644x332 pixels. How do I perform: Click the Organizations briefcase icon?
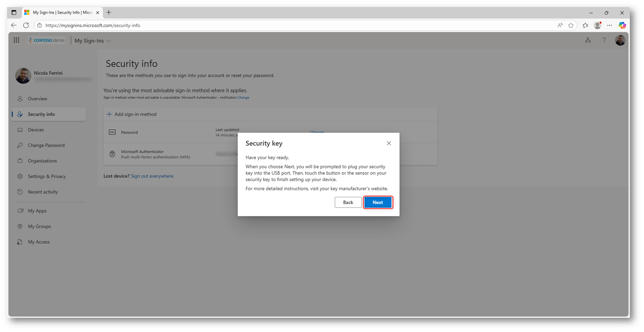point(20,161)
